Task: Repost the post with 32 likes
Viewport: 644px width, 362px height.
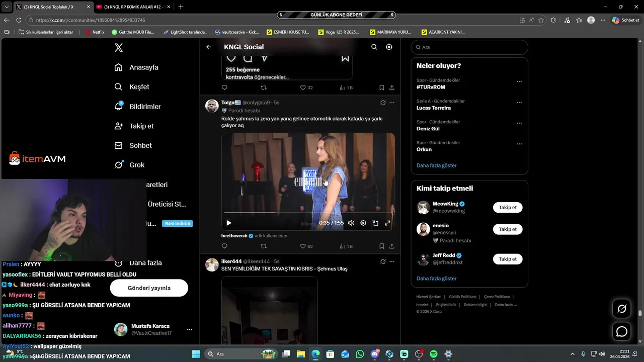Action: 264,87
